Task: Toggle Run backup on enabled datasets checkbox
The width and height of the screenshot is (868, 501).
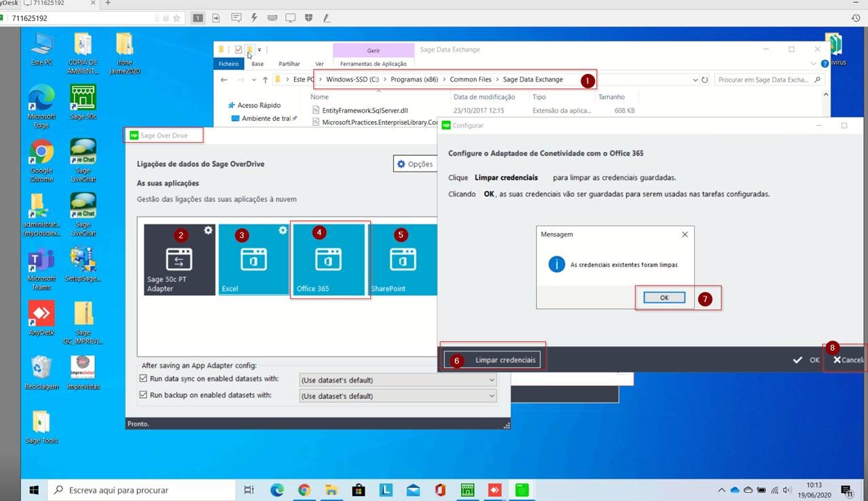Action: [x=143, y=395]
